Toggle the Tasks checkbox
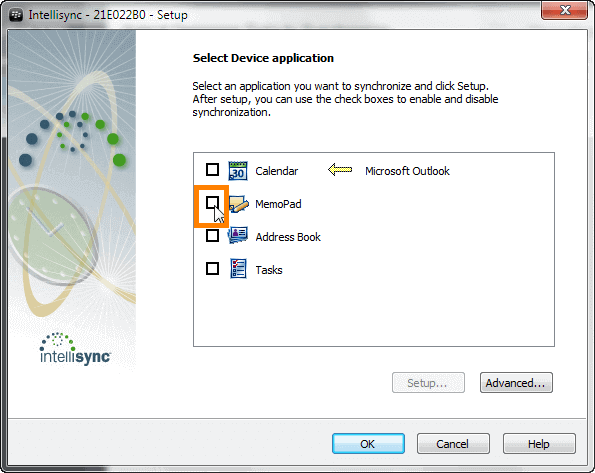This screenshot has height=473, width=595. click(x=212, y=268)
